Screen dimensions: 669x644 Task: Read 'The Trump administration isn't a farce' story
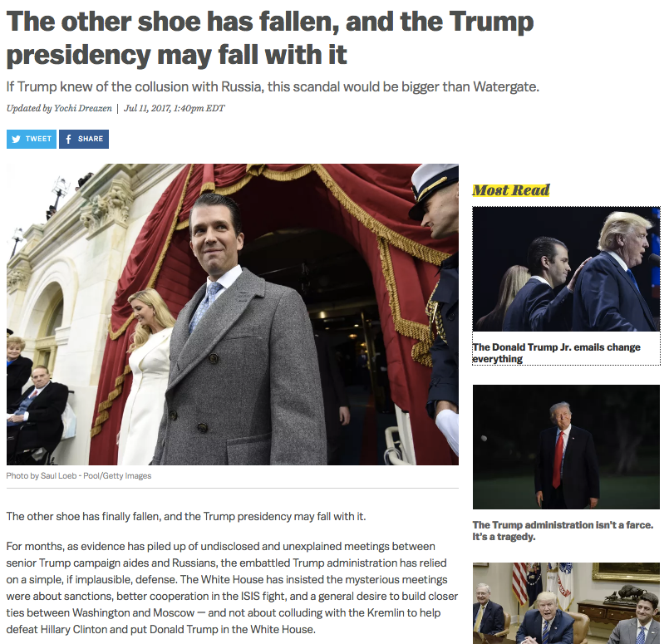[x=563, y=530]
